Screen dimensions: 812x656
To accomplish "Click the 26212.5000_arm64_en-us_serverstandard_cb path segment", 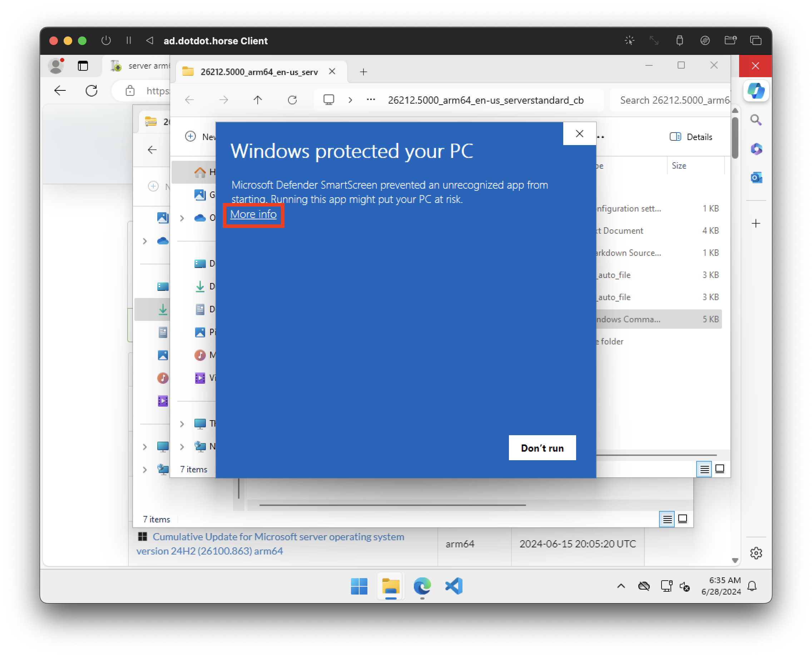I will pyautogui.click(x=486, y=100).
